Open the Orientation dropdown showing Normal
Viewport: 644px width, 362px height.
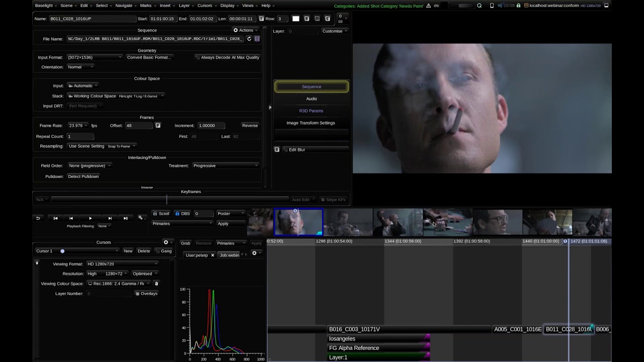click(80, 67)
